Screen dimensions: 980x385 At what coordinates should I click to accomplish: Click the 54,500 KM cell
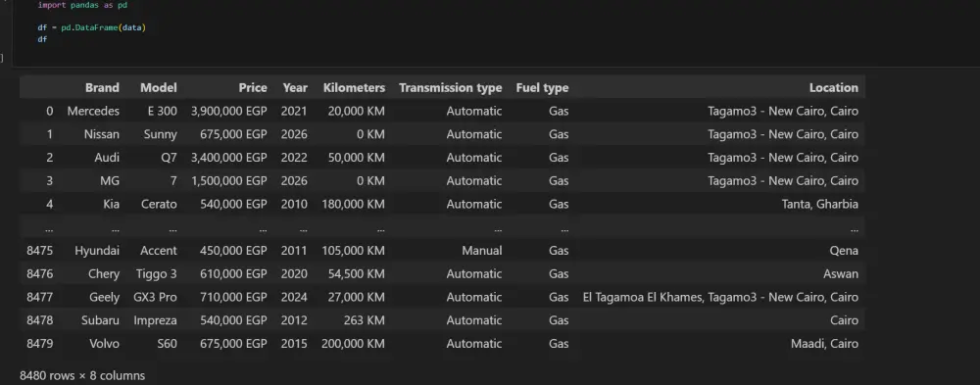click(357, 273)
